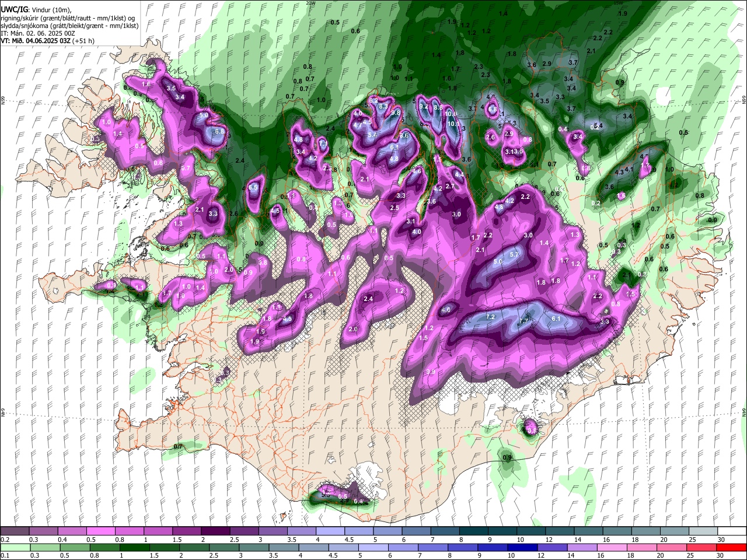Image resolution: width=747 pixels, height=560 pixels.
Task: Pick the bright red swatch after the lower row's 30
Action: point(731,547)
